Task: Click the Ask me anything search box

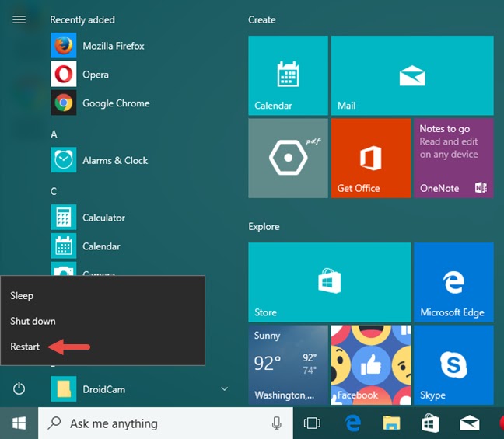Action: [x=166, y=423]
